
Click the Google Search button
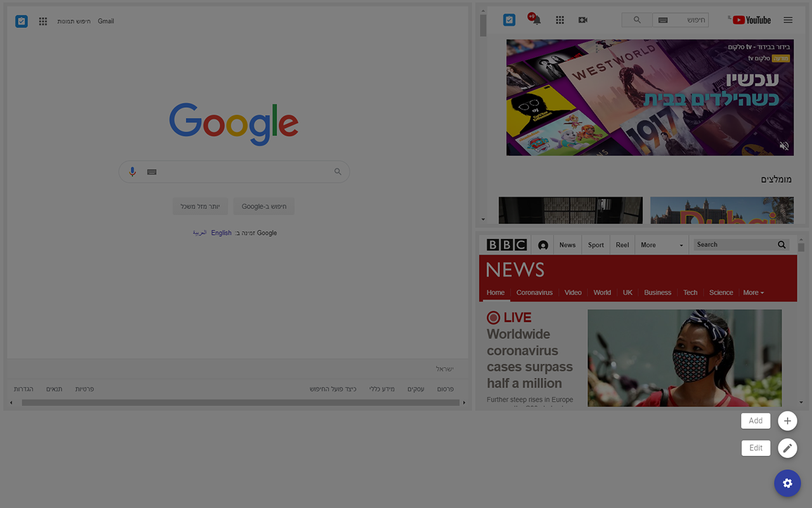[263, 206]
